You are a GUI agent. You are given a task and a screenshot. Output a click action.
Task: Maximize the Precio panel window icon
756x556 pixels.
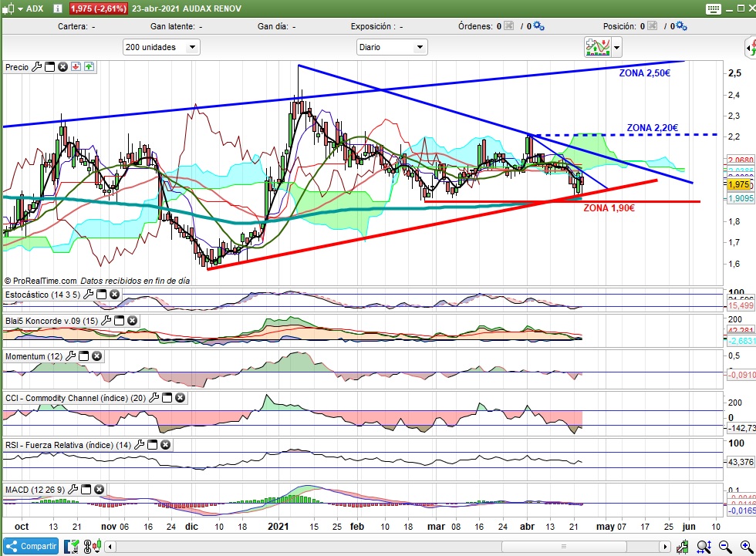49,67
